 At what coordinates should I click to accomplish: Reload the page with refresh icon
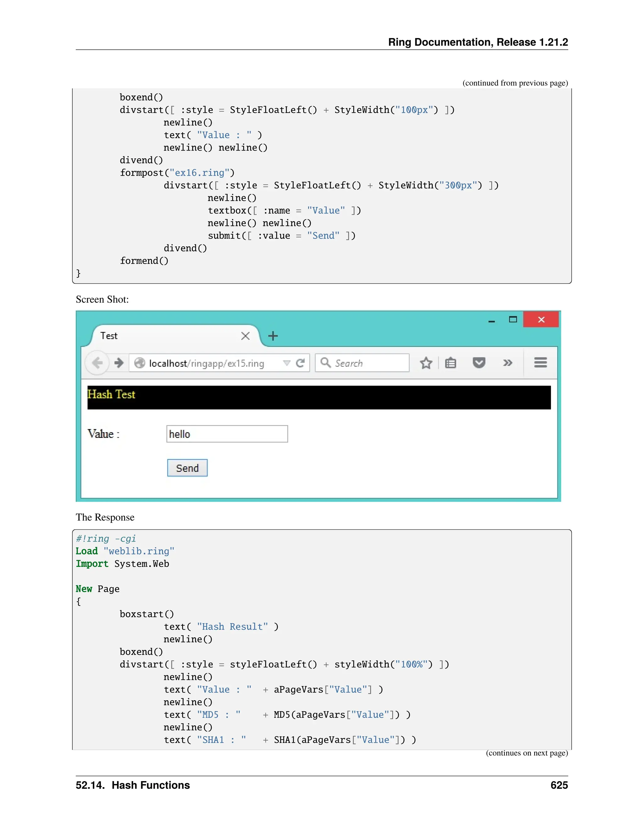coord(301,363)
